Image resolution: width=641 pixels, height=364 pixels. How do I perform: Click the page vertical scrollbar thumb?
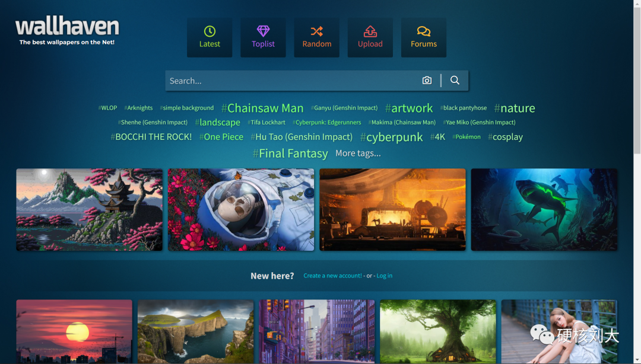637,81
